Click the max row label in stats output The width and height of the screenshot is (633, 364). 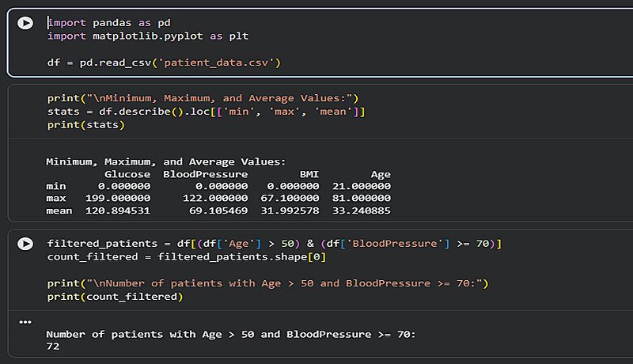coord(56,198)
